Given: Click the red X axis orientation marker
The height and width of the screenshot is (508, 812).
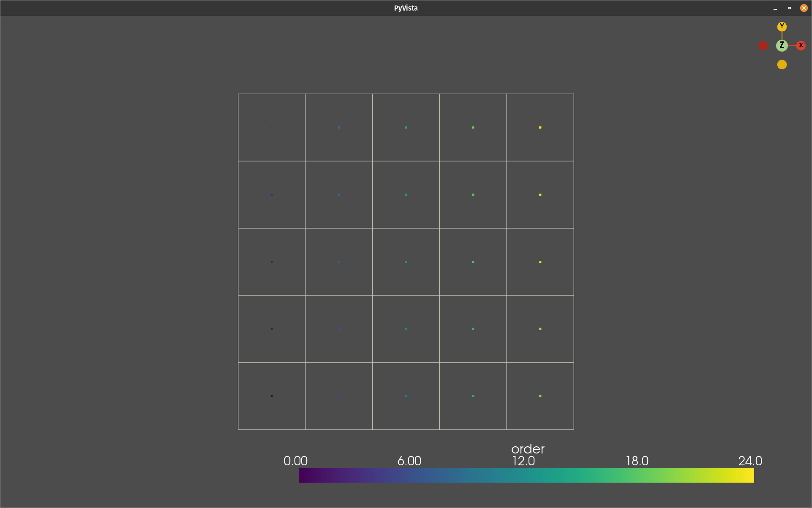Looking at the screenshot, I should click(801, 46).
